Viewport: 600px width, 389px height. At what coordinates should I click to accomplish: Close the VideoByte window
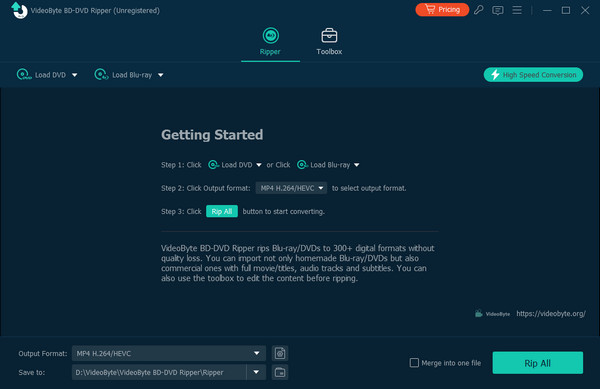coord(585,10)
